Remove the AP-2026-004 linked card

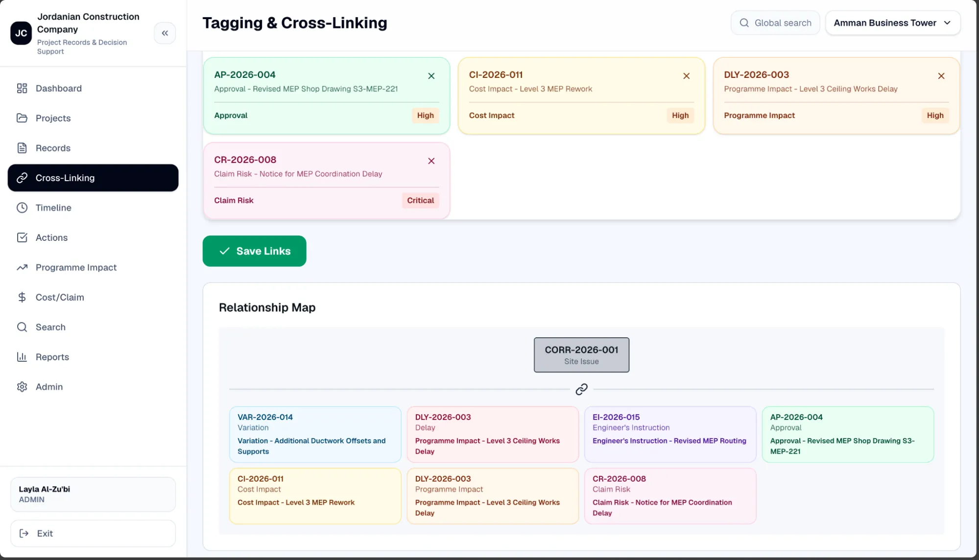(x=431, y=76)
